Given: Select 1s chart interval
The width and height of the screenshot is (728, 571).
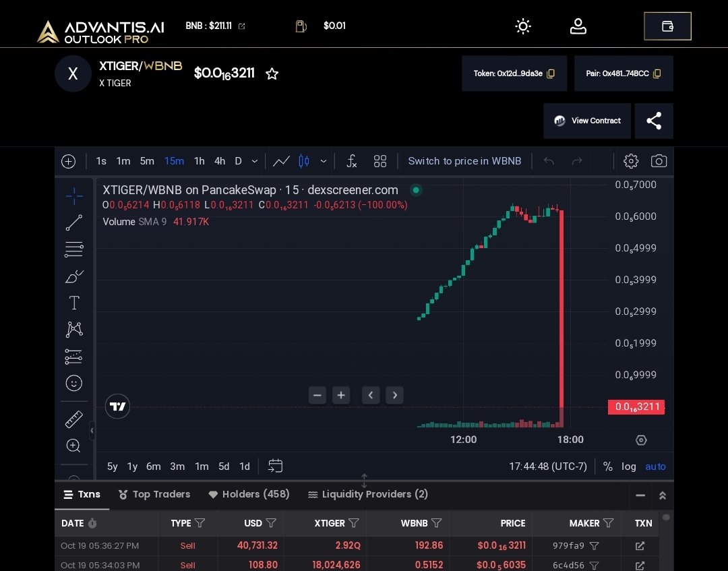Looking at the screenshot, I should 101,161.
